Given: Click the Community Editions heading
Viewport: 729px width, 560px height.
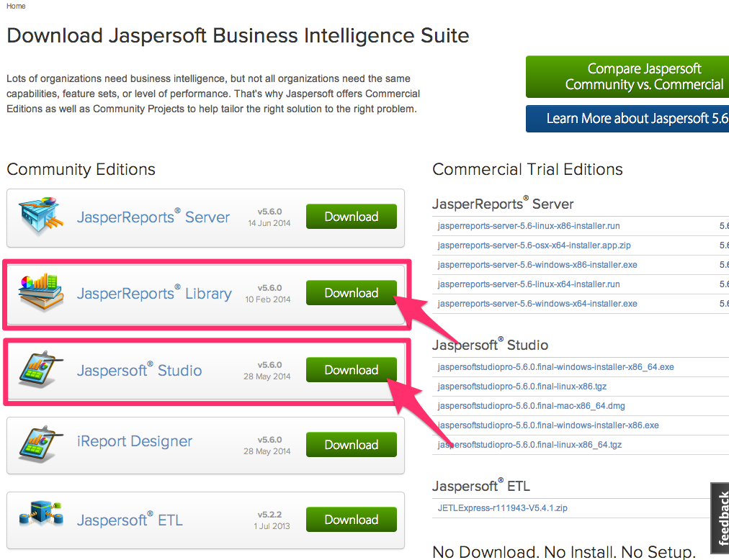Looking at the screenshot, I should [81, 170].
